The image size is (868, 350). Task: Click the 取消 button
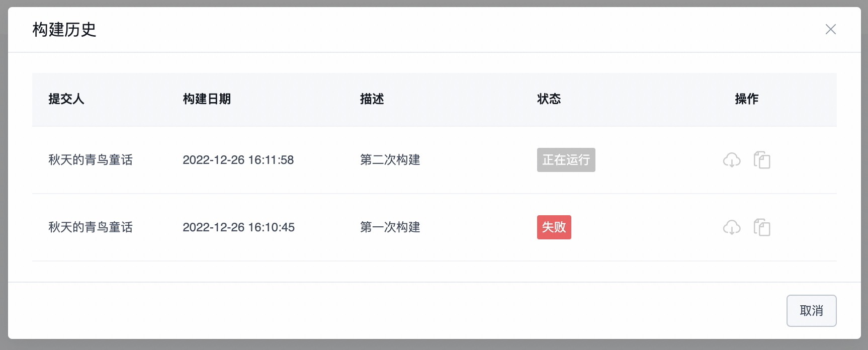811,311
